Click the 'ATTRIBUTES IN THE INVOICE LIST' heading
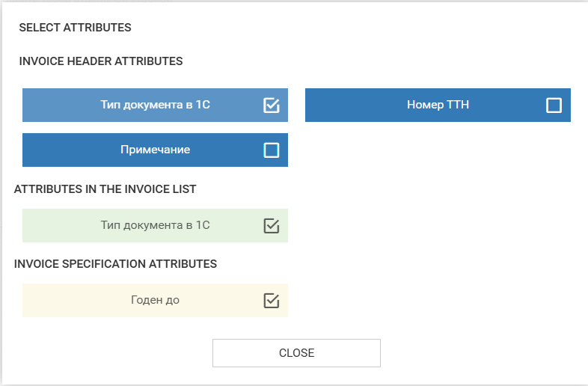Image resolution: width=588 pixels, height=386 pixels. (x=105, y=189)
